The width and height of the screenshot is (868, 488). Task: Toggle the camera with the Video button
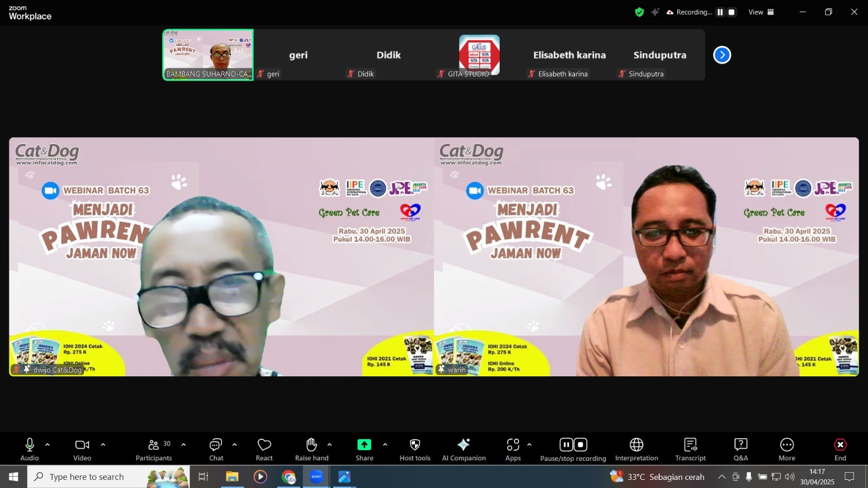82,450
